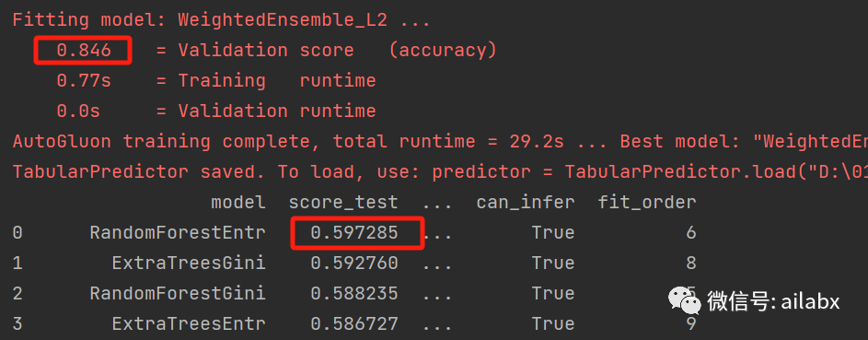Viewport: 868px width, 340px height.
Task: Click the highlighted 0.846 validation score
Action: pos(83,51)
